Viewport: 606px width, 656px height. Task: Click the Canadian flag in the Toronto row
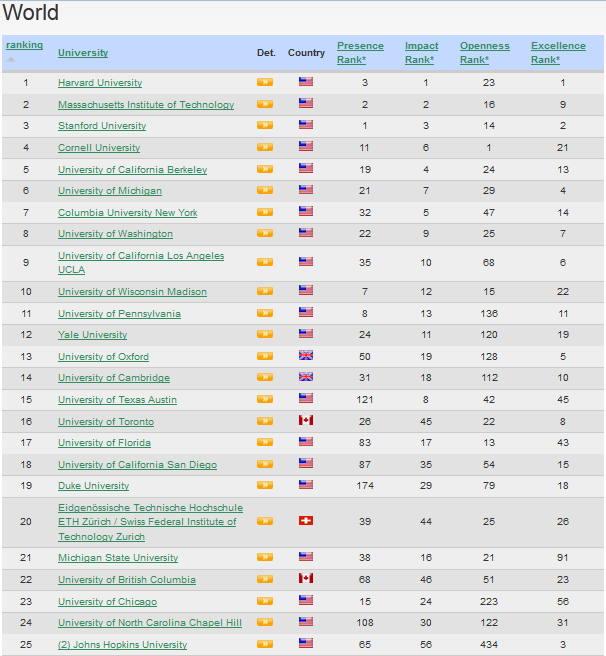click(x=306, y=420)
